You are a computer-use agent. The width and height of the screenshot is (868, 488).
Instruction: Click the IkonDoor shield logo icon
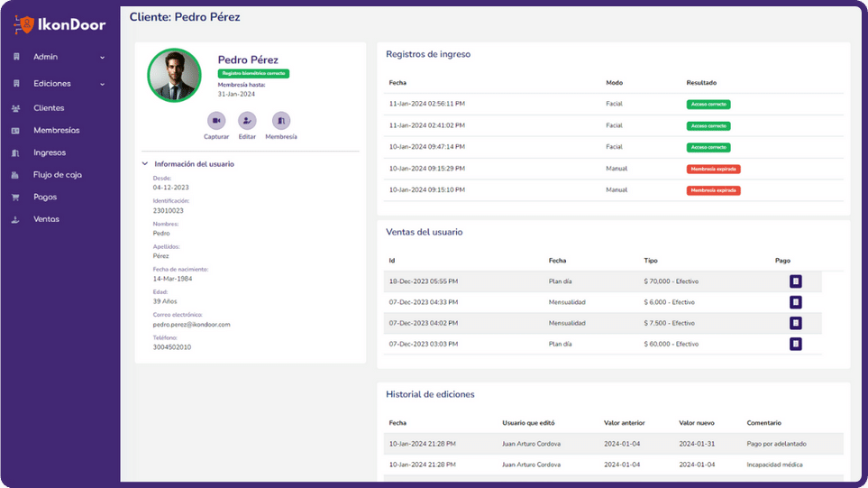pos(24,24)
